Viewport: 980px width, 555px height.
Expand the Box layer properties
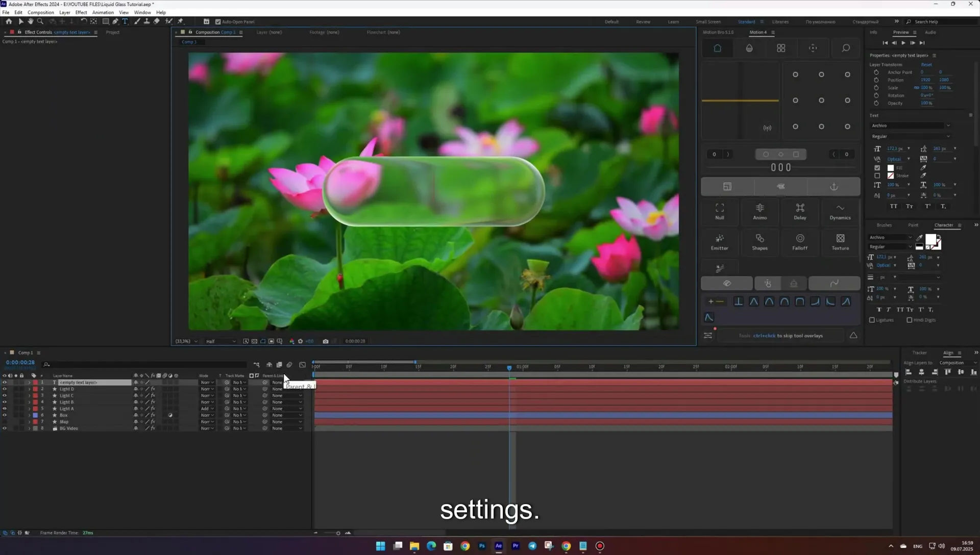29,416
